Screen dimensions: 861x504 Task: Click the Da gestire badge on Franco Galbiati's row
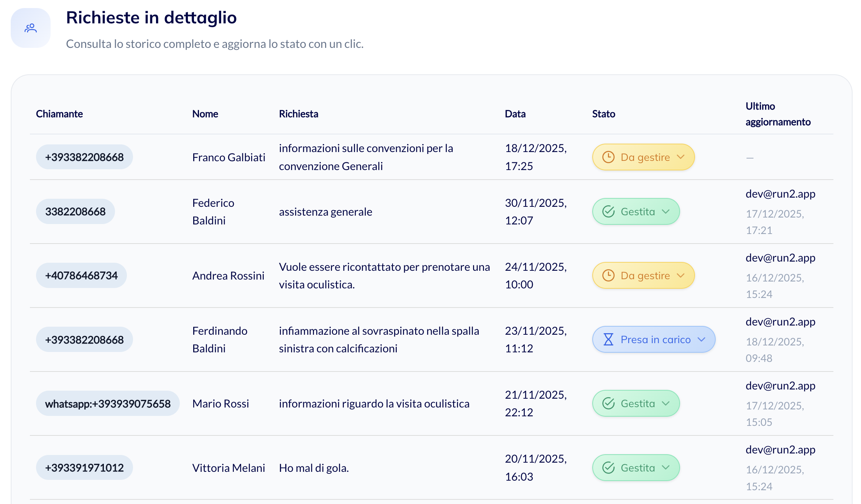point(643,157)
